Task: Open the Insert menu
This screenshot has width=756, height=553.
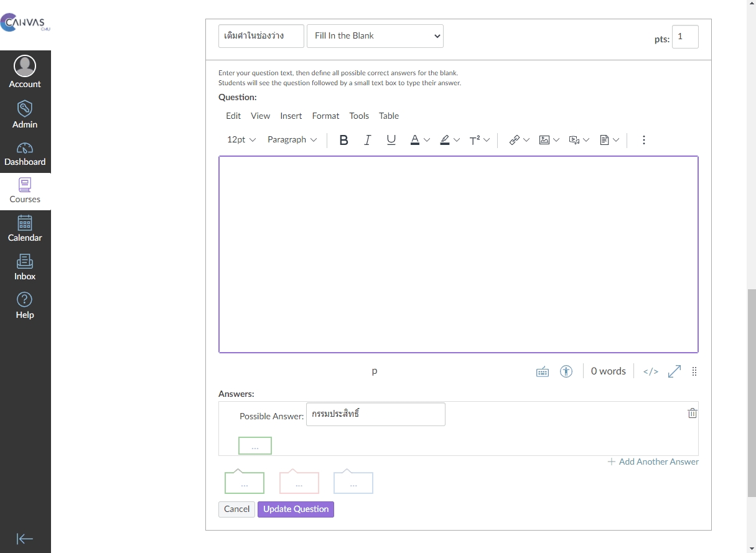Action: pos(291,116)
